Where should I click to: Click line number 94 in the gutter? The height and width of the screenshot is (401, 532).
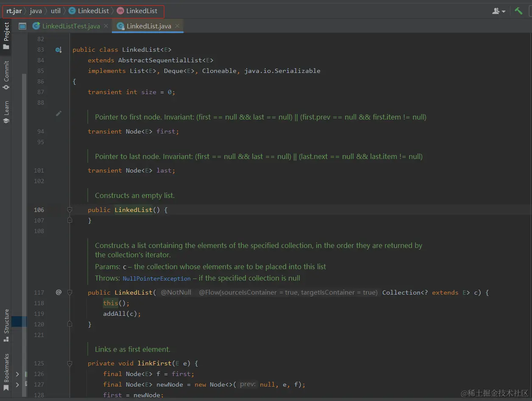[x=40, y=131]
